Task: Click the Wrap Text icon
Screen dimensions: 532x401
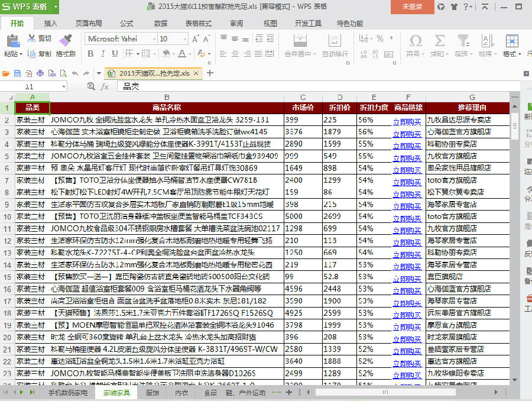Action: point(335,41)
